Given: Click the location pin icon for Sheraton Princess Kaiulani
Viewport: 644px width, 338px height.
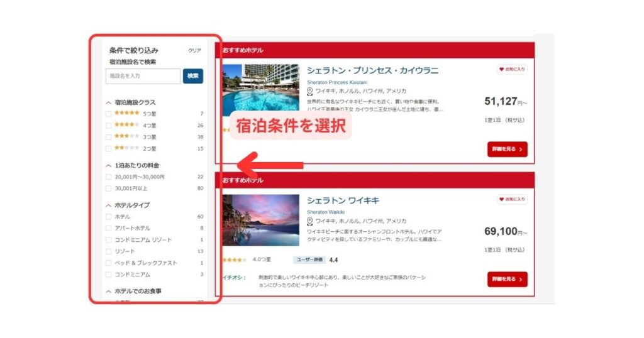Looking at the screenshot, I should coord(310,91).
